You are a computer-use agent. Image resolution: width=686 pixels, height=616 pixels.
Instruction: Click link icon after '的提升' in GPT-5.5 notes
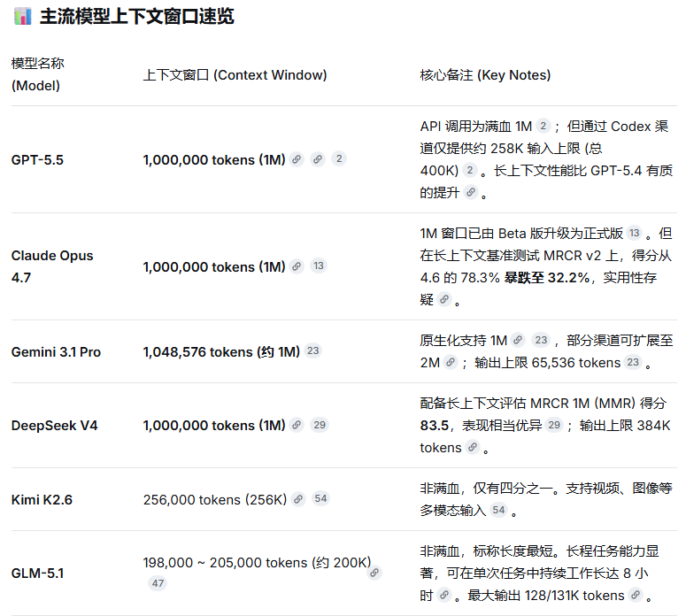(471, 192)
